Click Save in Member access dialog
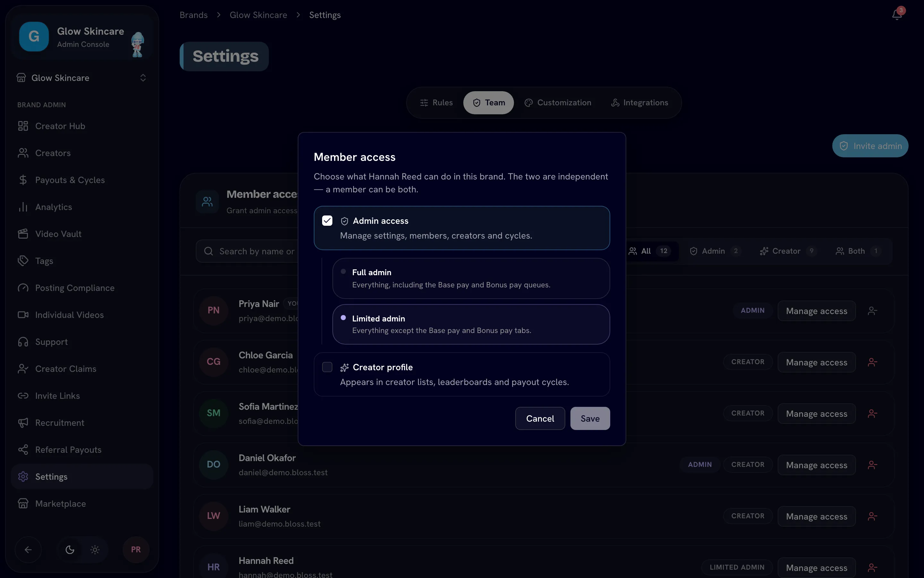Image resolution: width=924 pixels, height=578 pixels. (x=590, y=419)
